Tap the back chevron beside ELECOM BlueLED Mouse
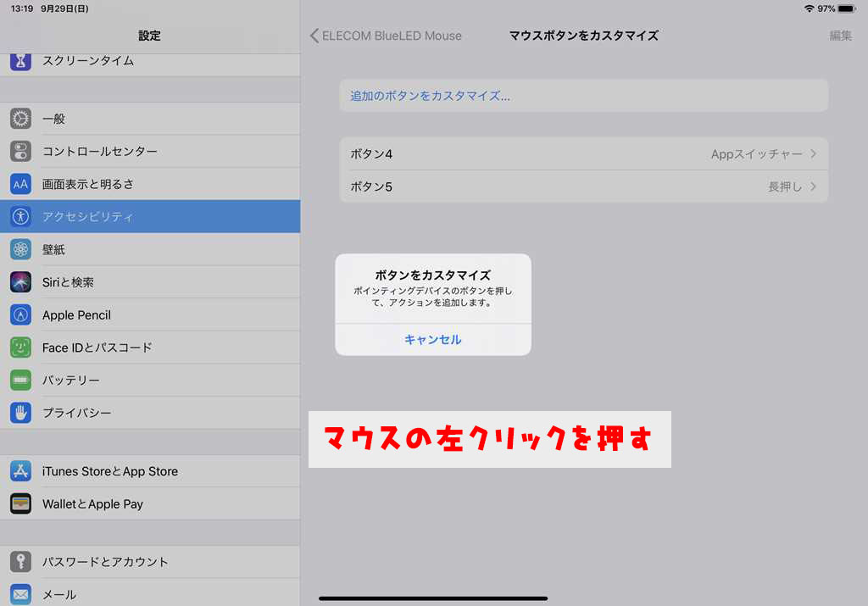The height and width of the screenshot is (606, 868). point(314,36)
